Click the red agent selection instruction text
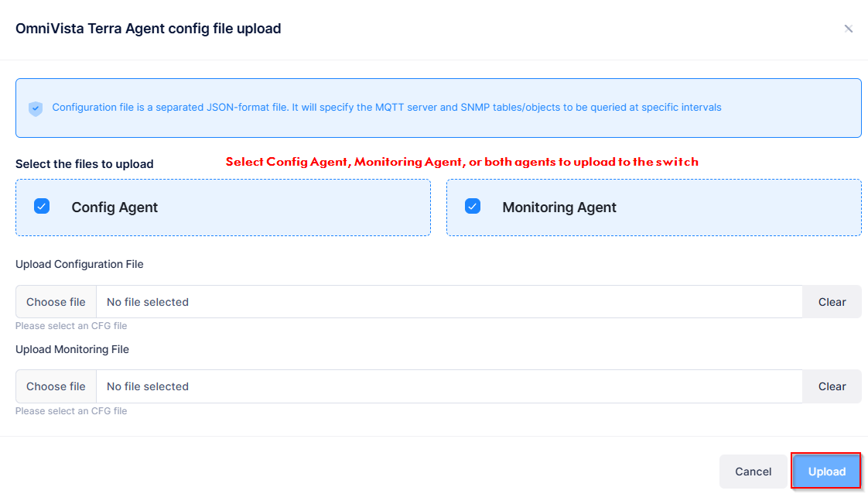868x494 pixels. coord(462,162)
